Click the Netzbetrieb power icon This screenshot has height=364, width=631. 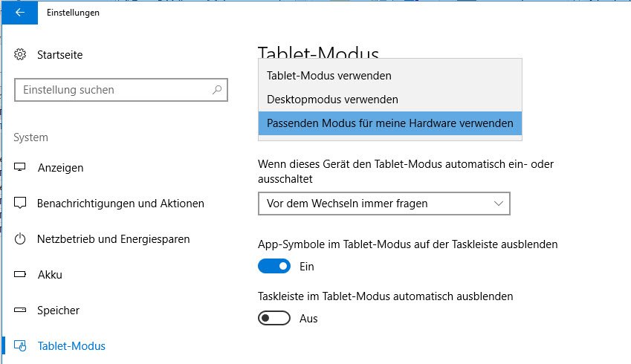tap(21, 239)
